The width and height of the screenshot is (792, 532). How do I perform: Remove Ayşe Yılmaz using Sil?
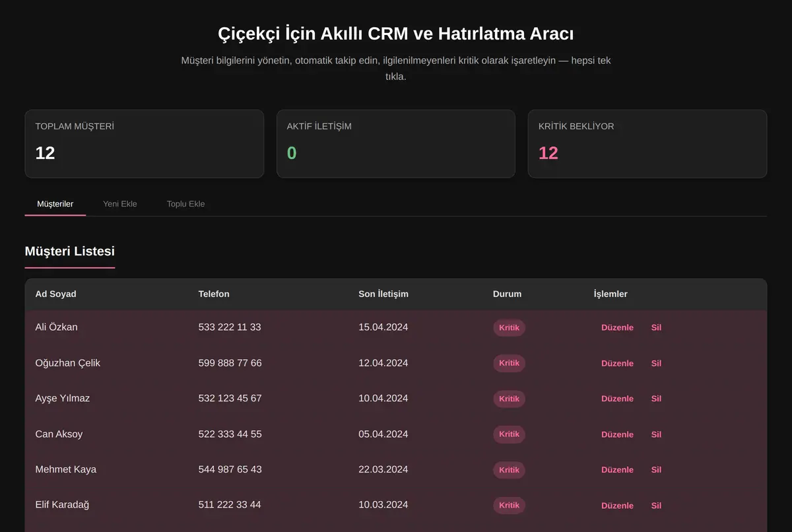coord(656,399)
